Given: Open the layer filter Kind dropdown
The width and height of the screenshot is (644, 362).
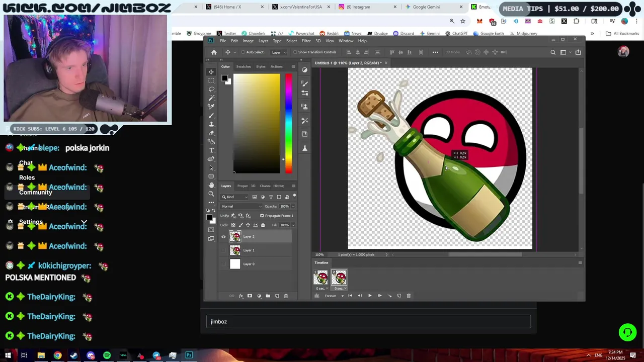Looking at the screenshot, I should (235, 197).
